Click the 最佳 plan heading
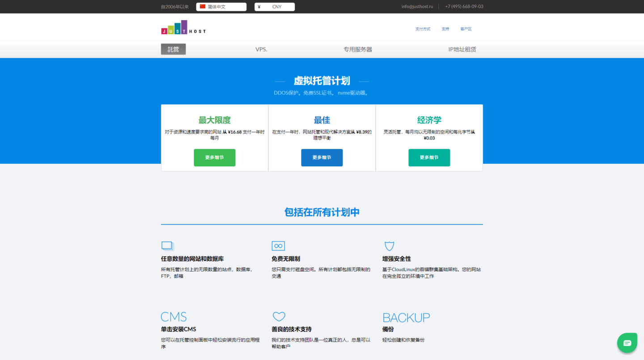 pos(322,120)
